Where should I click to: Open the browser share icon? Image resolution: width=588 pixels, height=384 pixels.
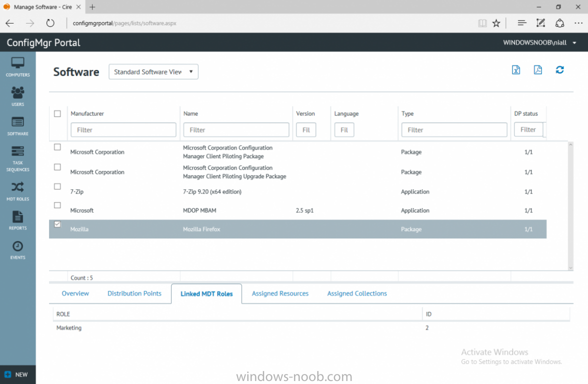point(559,23)
